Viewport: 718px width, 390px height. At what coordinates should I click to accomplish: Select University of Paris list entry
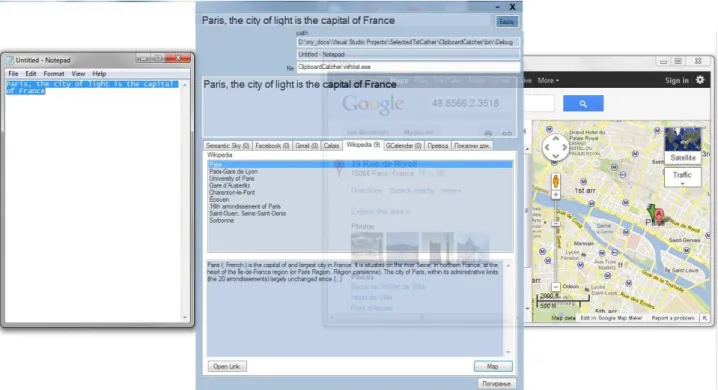[232, 179]
